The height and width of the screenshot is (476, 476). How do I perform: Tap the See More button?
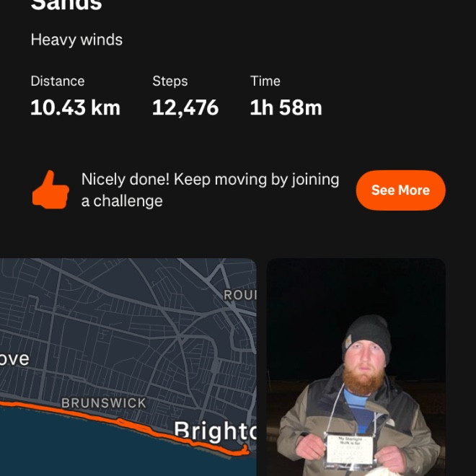[401, 190]
